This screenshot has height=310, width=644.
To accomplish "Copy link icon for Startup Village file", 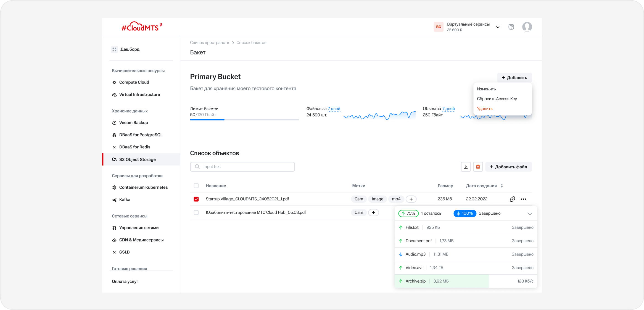I will pyautogui.click(x=512, y=199).
